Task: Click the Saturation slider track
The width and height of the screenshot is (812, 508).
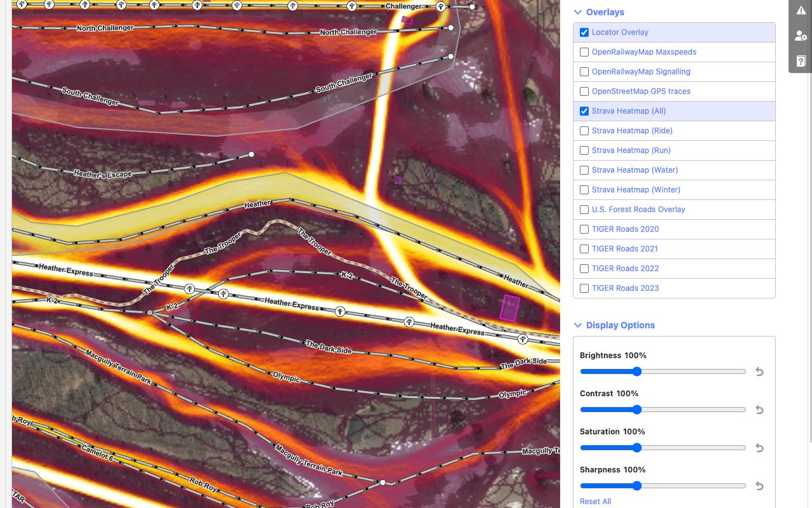Action: 663,448
